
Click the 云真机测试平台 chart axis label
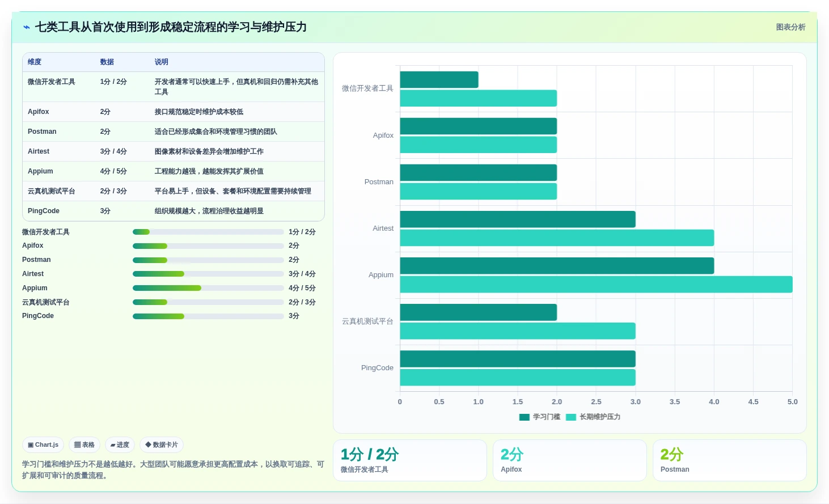click(x=367, y=321)
